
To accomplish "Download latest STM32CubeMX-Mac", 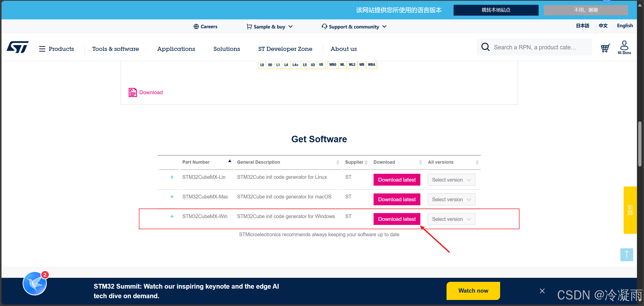I will tap(397, 199).
